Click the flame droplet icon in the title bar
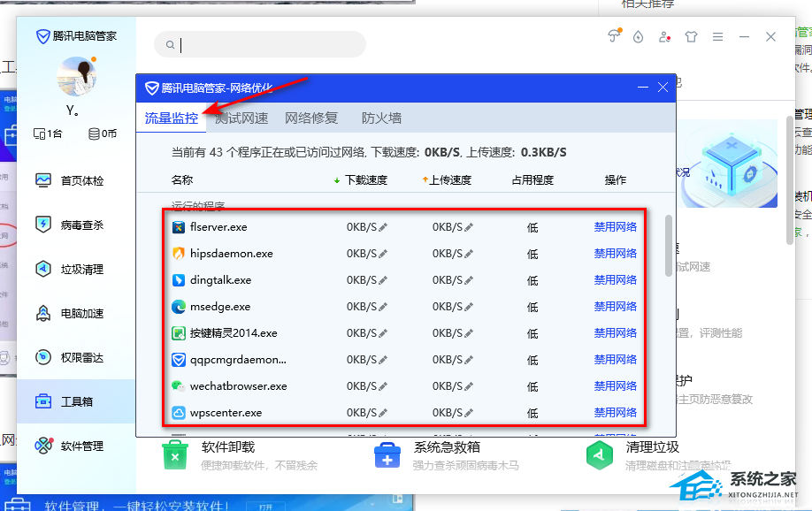The height and width of the screenshot is (511, 812). tap(638, 37)
